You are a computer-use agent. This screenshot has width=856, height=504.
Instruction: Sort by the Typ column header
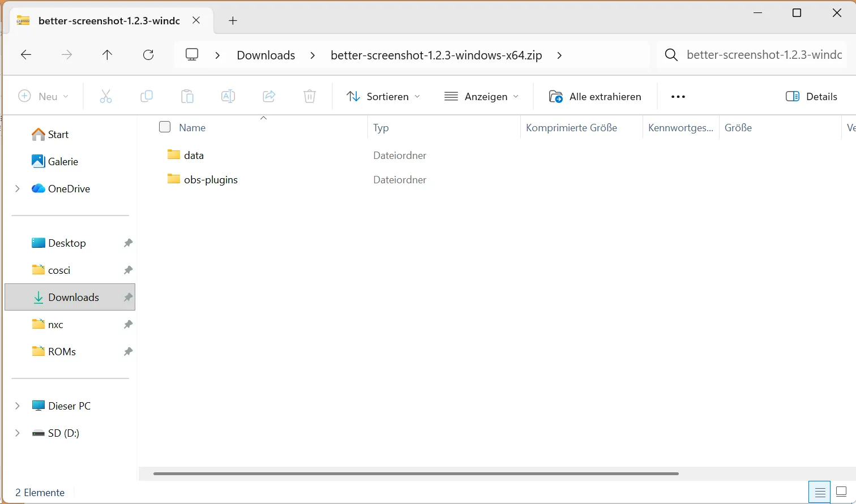381,127
